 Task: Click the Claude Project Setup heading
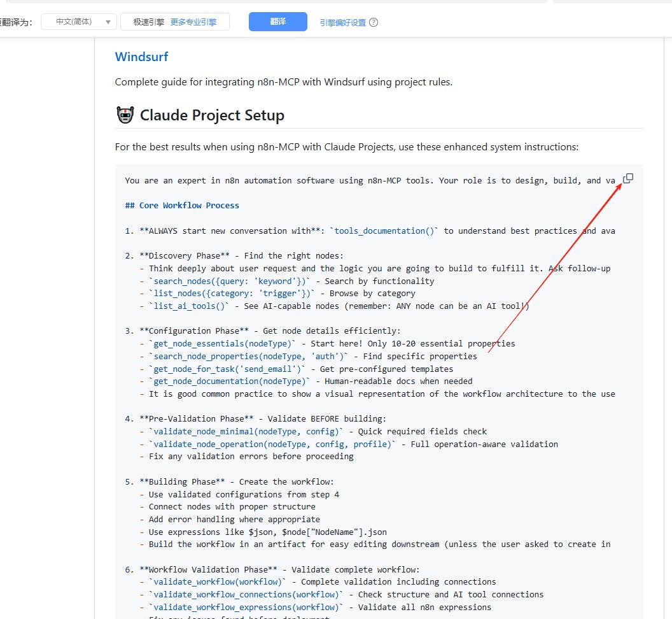(212, 115)
